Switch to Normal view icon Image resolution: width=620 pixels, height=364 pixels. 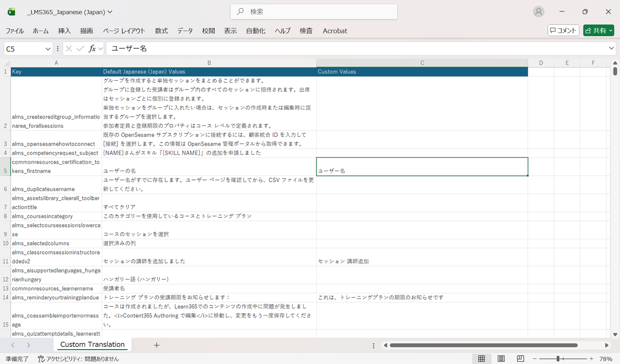(482, 359)
